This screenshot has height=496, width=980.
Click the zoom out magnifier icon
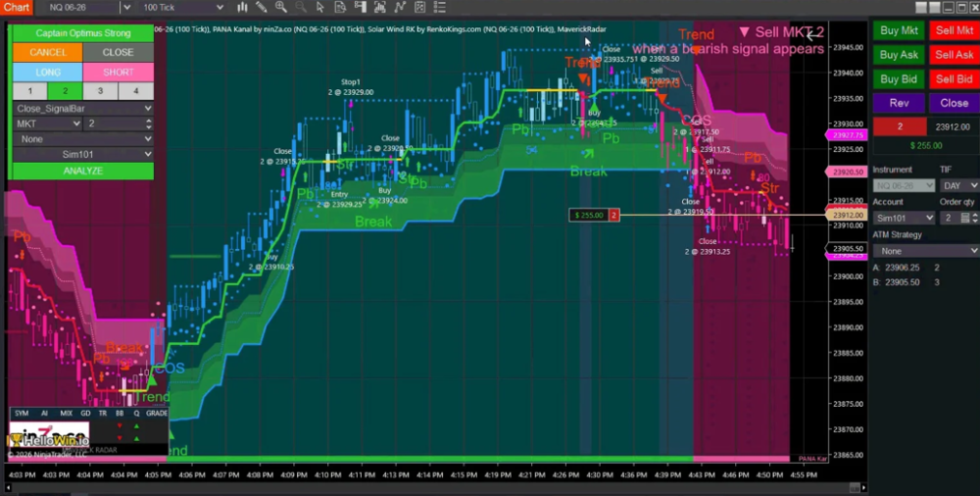300,8
